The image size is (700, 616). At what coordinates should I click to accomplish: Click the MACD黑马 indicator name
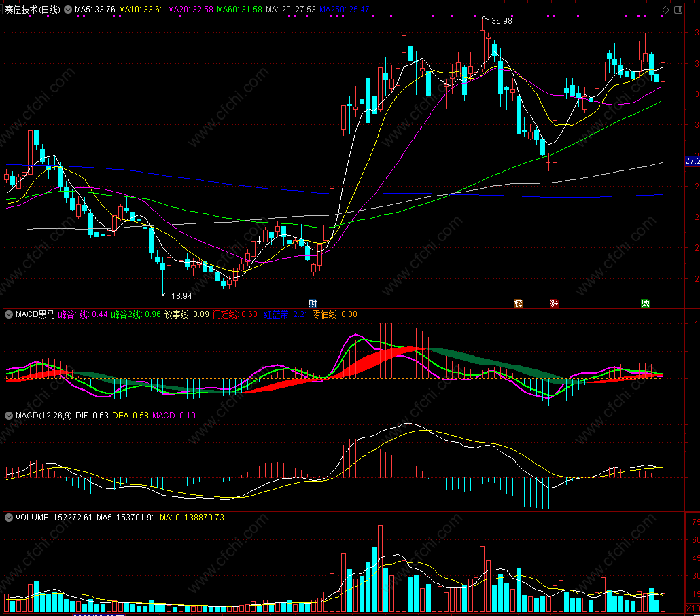(35, 314)
